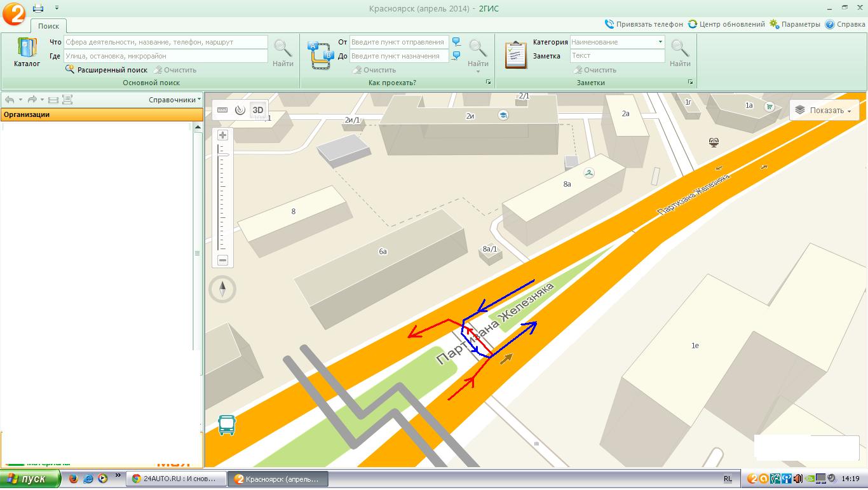
Task: Click building label 1е on map
Action: (695, 346)
